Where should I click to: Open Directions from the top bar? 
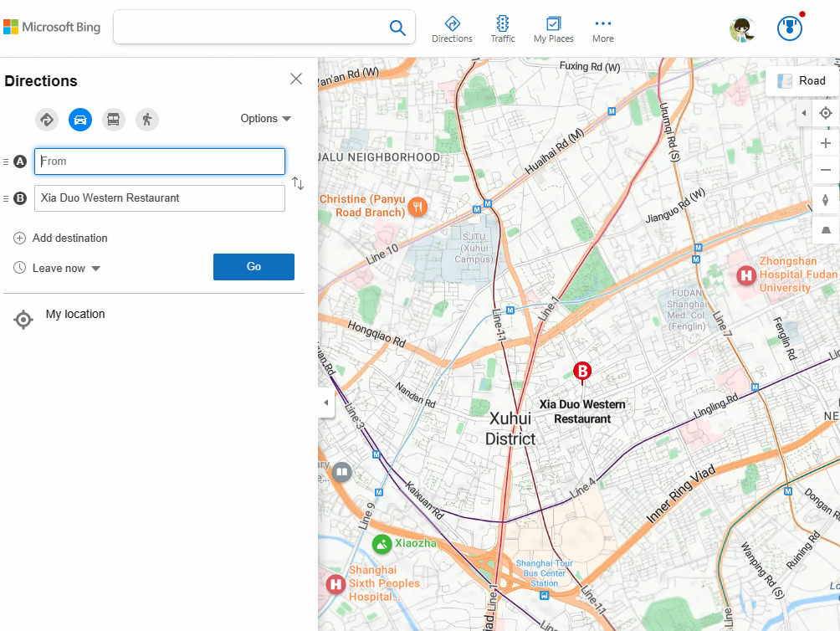[x=452, y=29]
